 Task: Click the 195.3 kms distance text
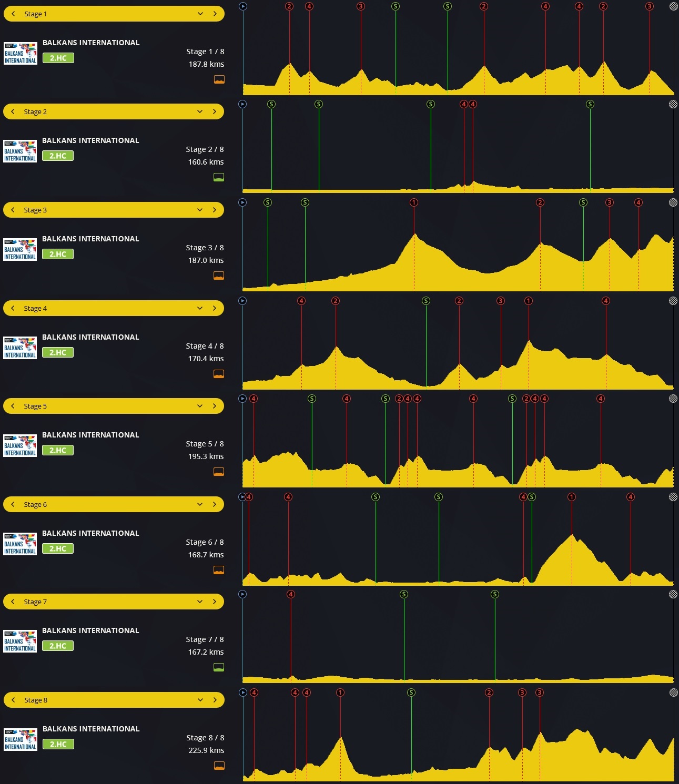coord(206,456)
